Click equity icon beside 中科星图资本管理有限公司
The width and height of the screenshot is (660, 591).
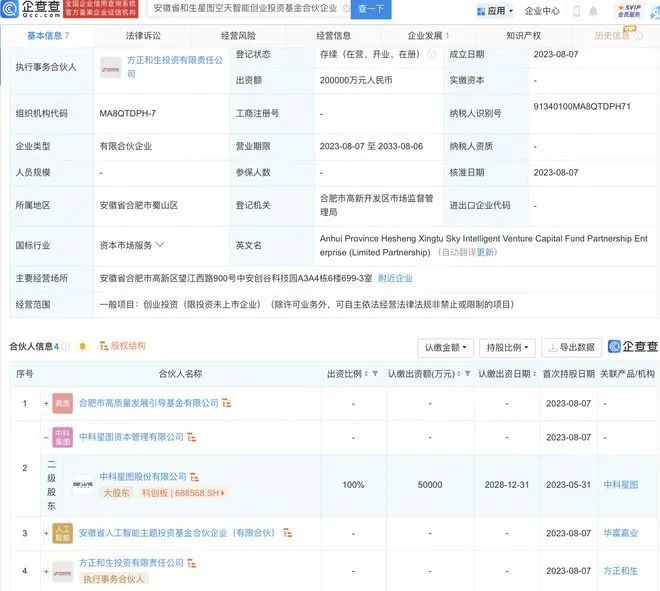tap(193, 437)
